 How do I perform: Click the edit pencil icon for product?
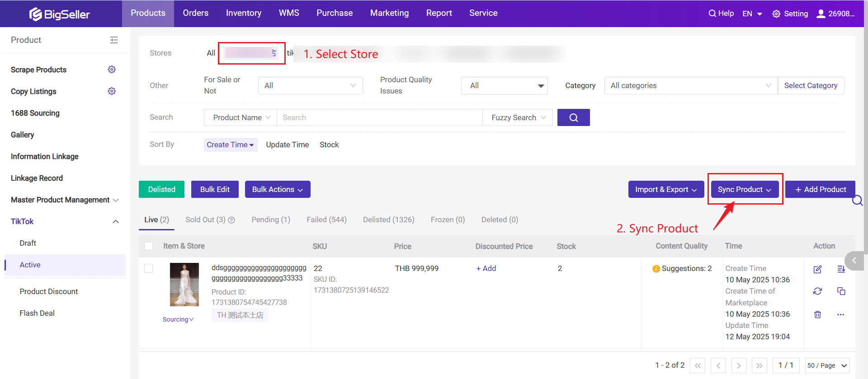point(817,269)
